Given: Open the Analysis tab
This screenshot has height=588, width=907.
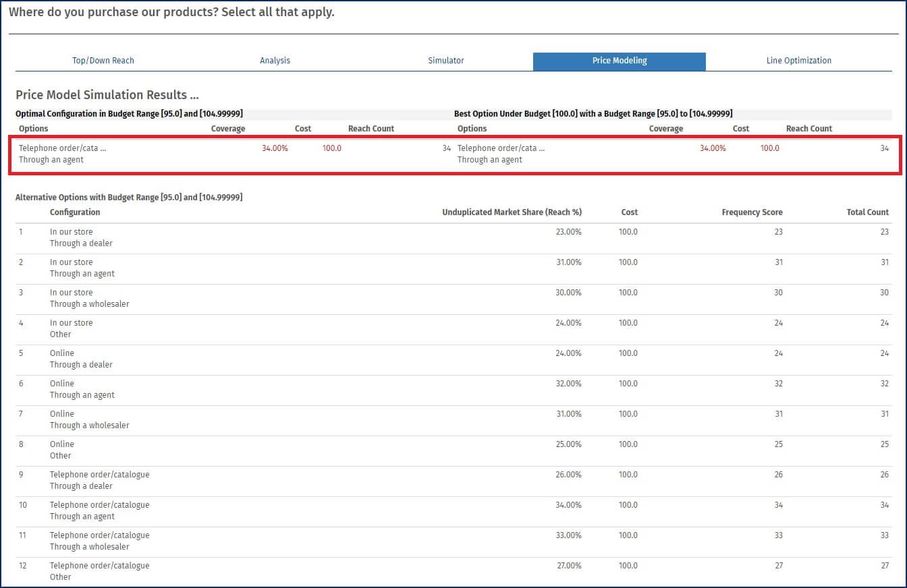Looking at the screenshot, I should 275,61.
